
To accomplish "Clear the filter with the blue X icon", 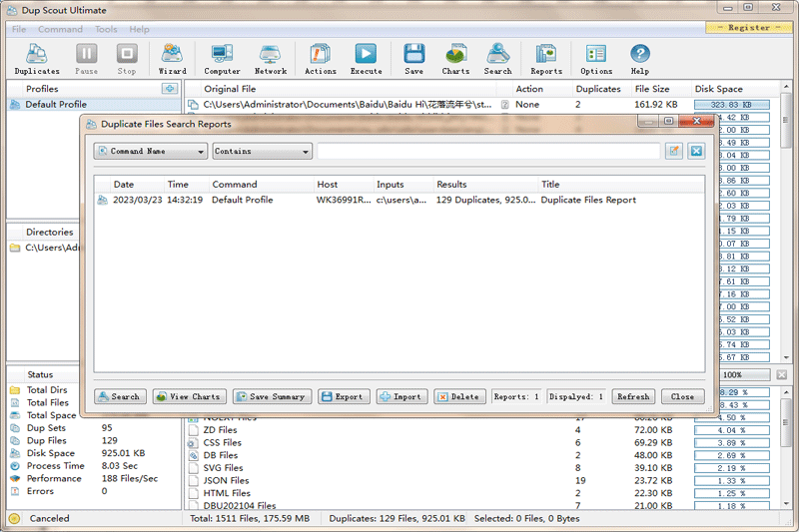I will pyautogui.click(x=696, y=151).
